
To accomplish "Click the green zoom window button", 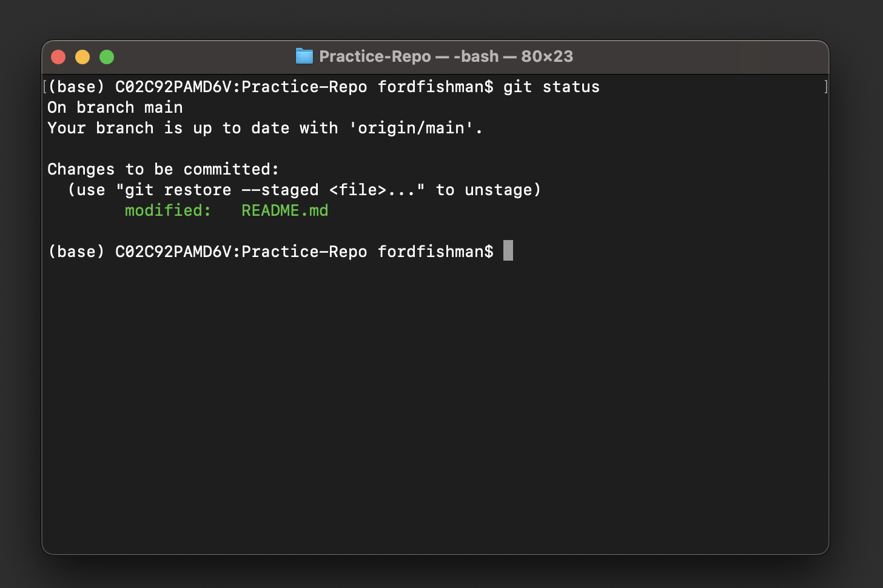I will (x=107, y=57).
